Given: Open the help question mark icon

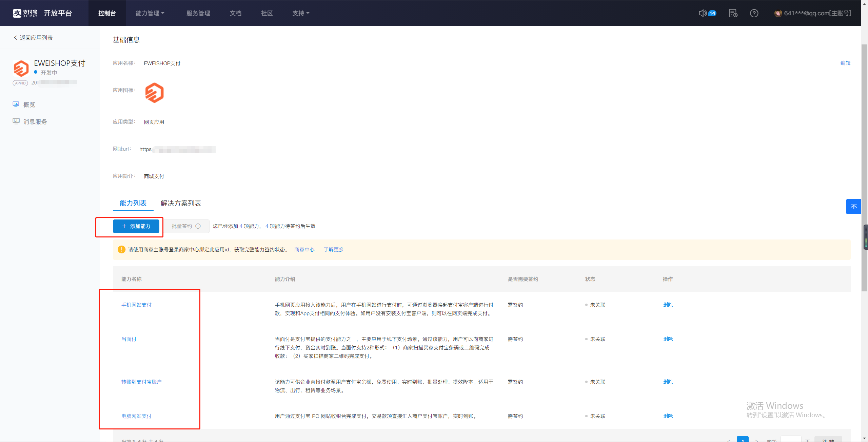Looking at the screenshot, I should pos(754,13).
